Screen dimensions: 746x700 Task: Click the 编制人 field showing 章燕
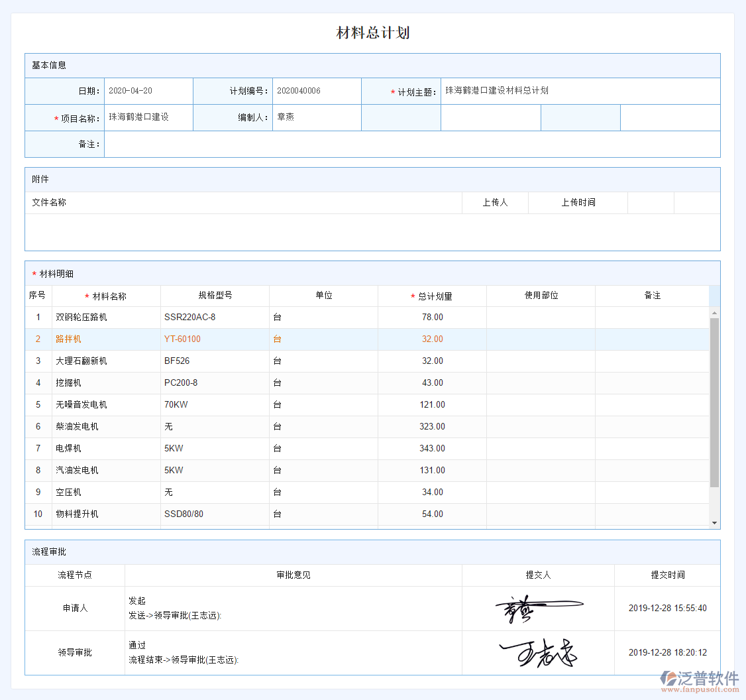[317, 117]
